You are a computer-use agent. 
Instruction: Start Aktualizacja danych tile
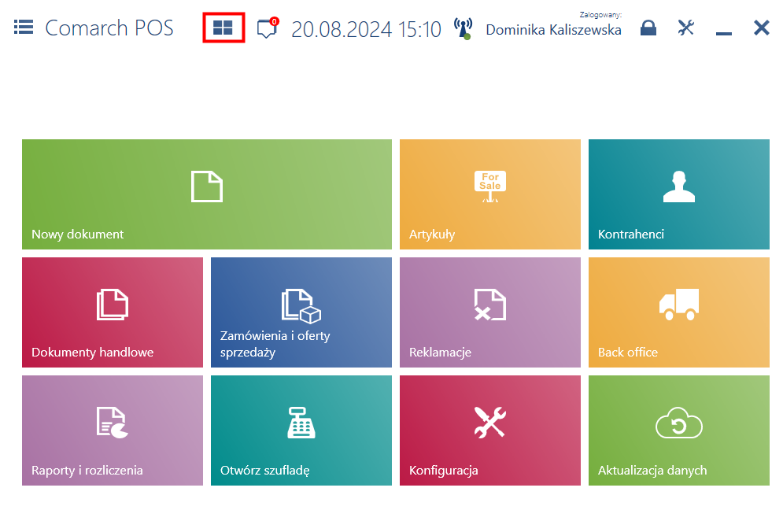tap(678, 430)
